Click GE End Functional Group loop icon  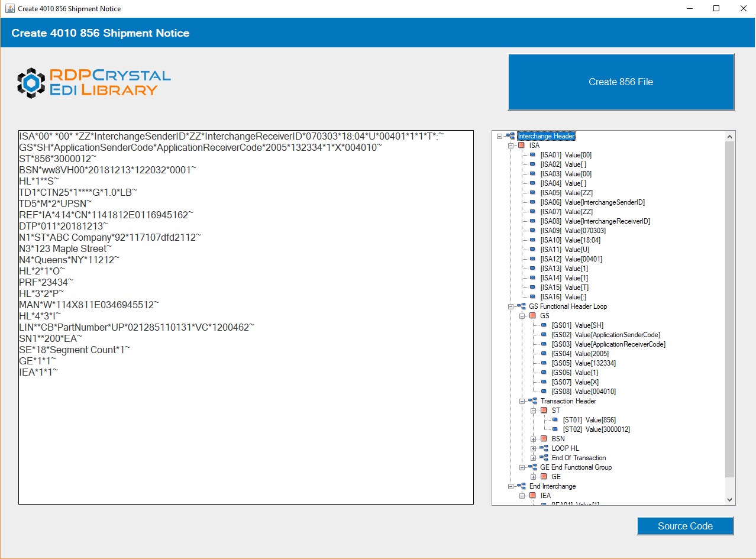532,467
